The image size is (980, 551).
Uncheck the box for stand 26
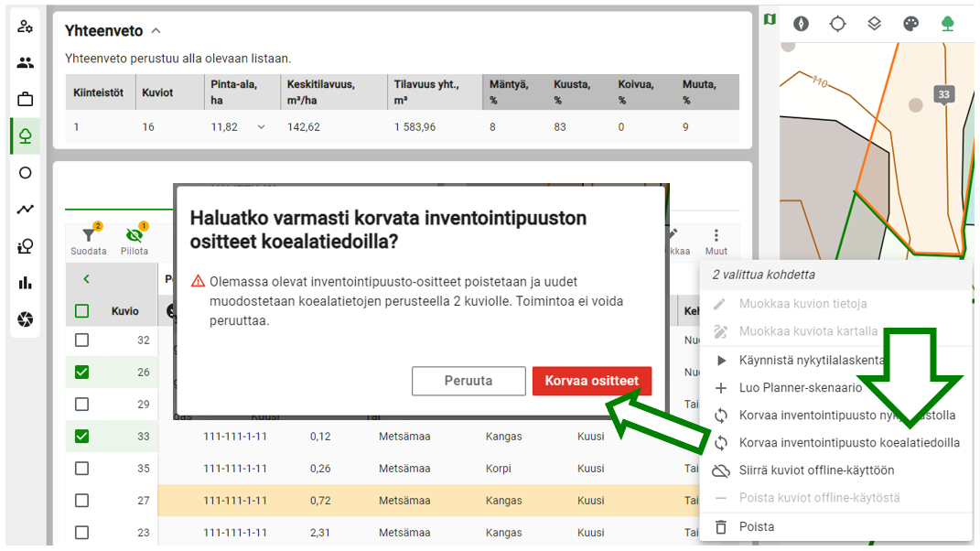[81, 373]
